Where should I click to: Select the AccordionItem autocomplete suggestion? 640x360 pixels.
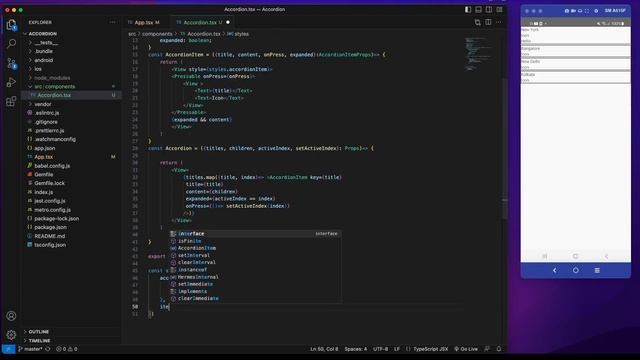coord(256,248)
